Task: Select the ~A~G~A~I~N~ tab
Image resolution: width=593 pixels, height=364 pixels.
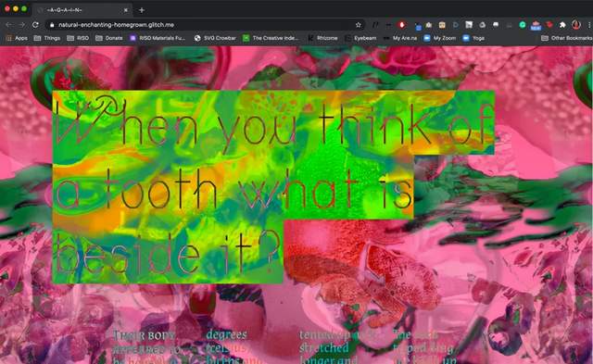Action: [x=82, y=10]
